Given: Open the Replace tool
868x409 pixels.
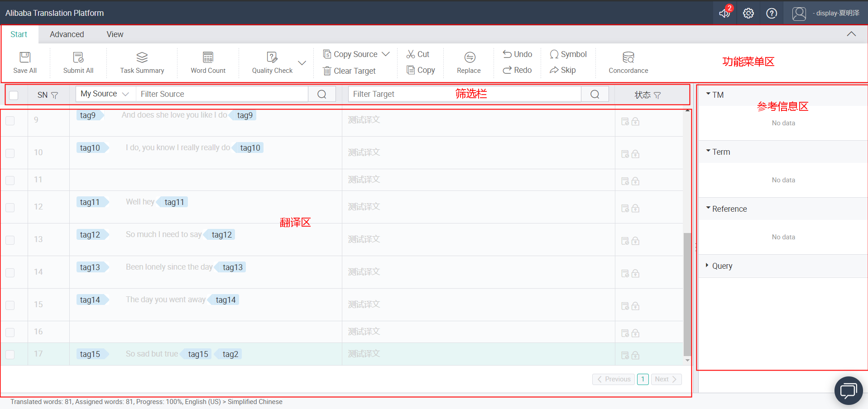Looking at the screenshot, I should (x=469, y=62).
